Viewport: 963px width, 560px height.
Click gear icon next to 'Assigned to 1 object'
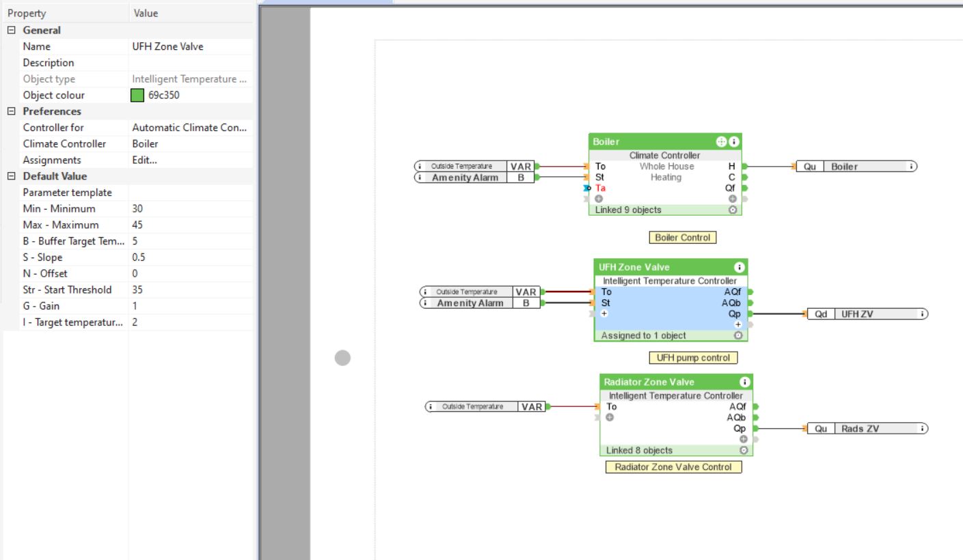(x=738, y=336)
